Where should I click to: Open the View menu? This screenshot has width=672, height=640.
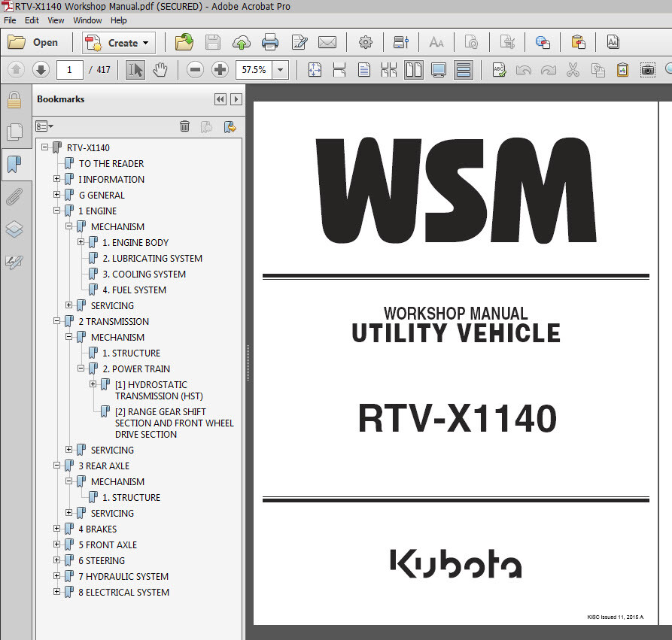point(56,20)
